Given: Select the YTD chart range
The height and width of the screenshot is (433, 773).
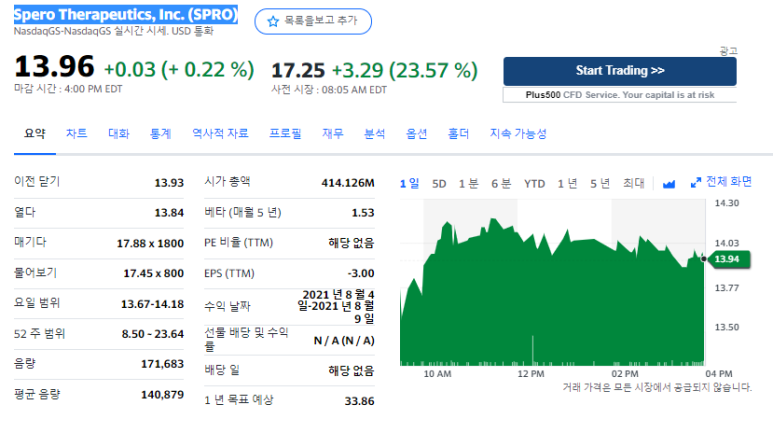Looking at the screenshot, I should 534,184.
